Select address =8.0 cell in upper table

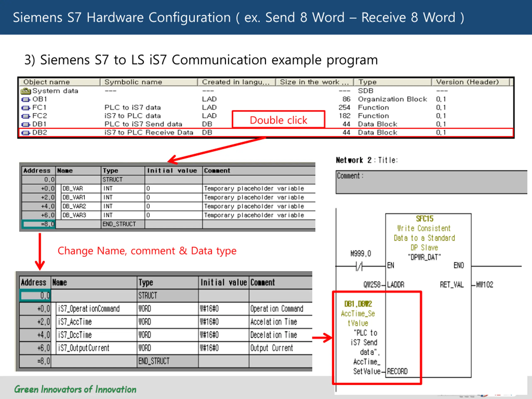(38, 224)
